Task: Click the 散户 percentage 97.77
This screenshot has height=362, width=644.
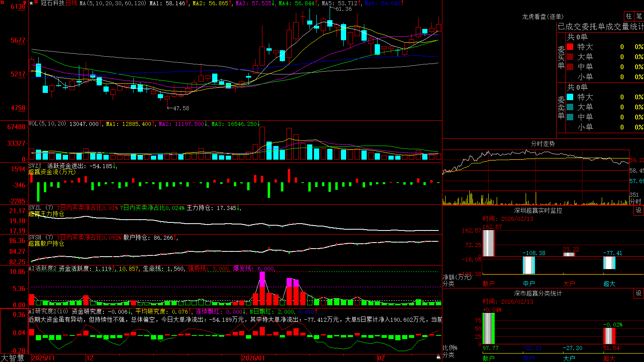Action: (x=491, y=348)
